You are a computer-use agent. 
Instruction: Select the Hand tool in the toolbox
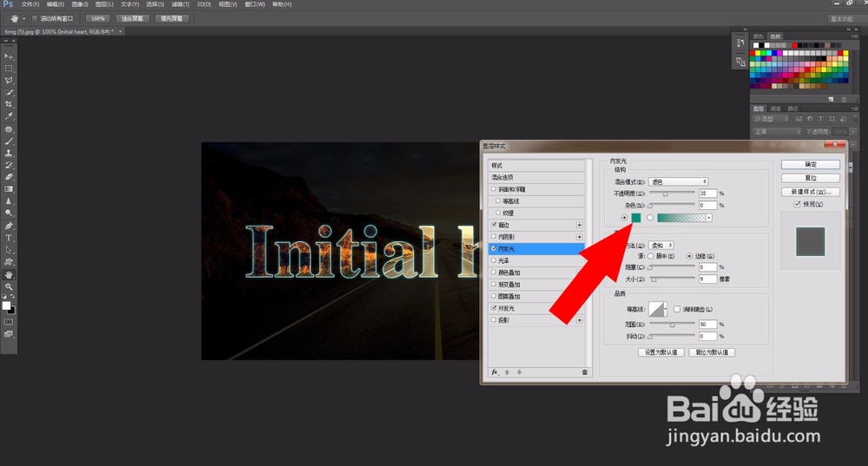click(x=9, y=275)
